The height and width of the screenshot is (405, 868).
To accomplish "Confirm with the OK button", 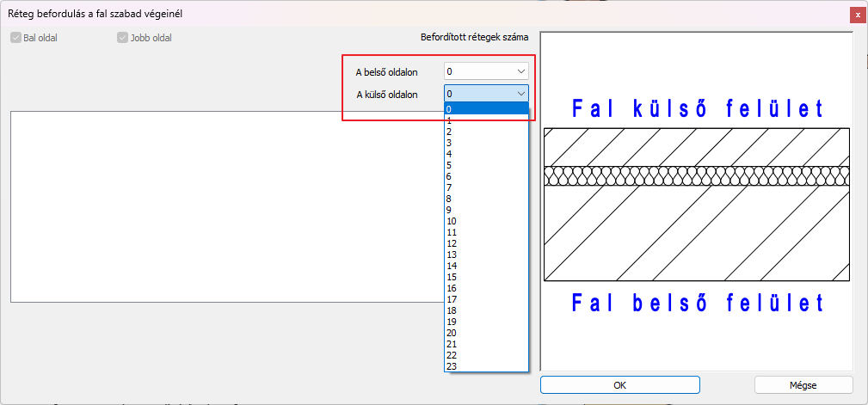I will click(x=619, y=385).
